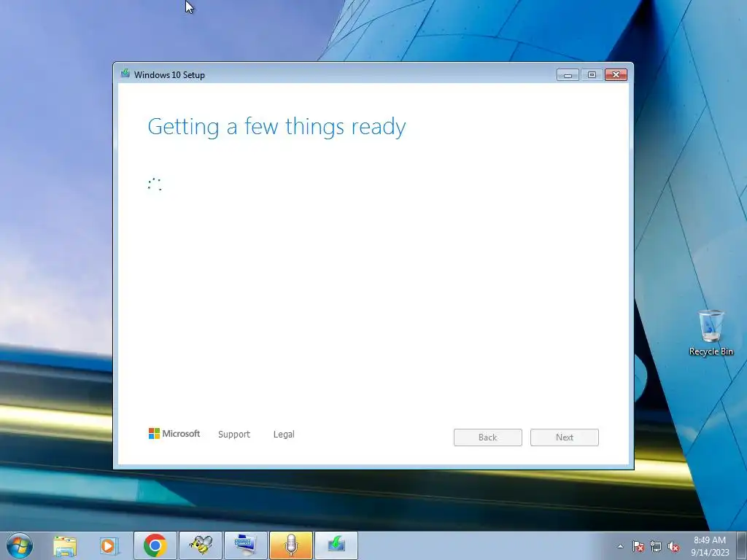Close the Windows 10 Setup window

tap(616, 75)
